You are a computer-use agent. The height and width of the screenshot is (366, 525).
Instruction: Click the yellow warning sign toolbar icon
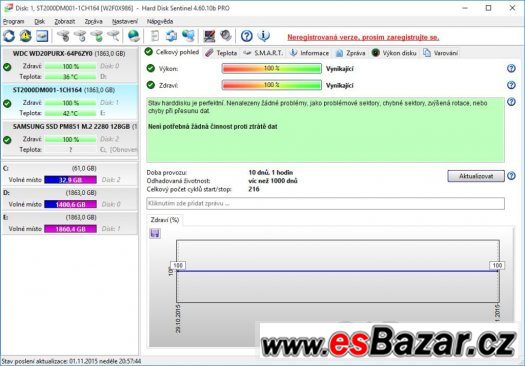(25, 36)
